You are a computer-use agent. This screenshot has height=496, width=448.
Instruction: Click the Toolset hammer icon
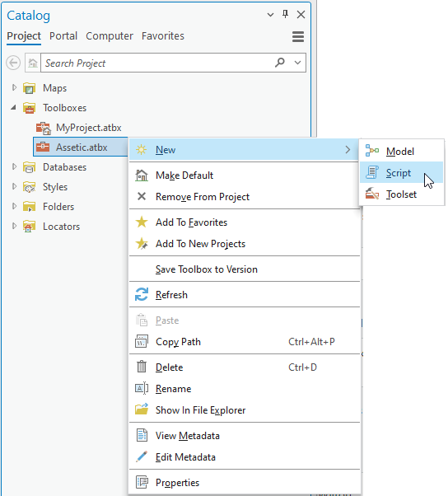pos(372,194)
